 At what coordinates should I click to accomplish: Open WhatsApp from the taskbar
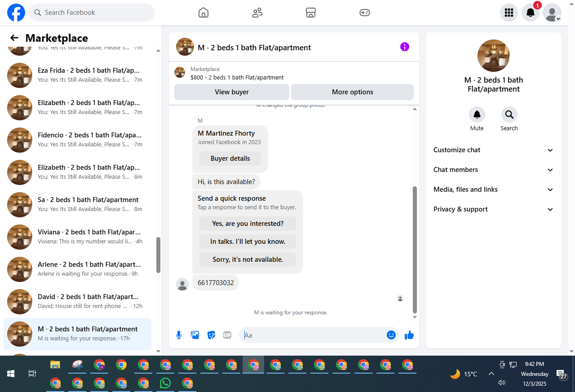[x=165, y=383]
